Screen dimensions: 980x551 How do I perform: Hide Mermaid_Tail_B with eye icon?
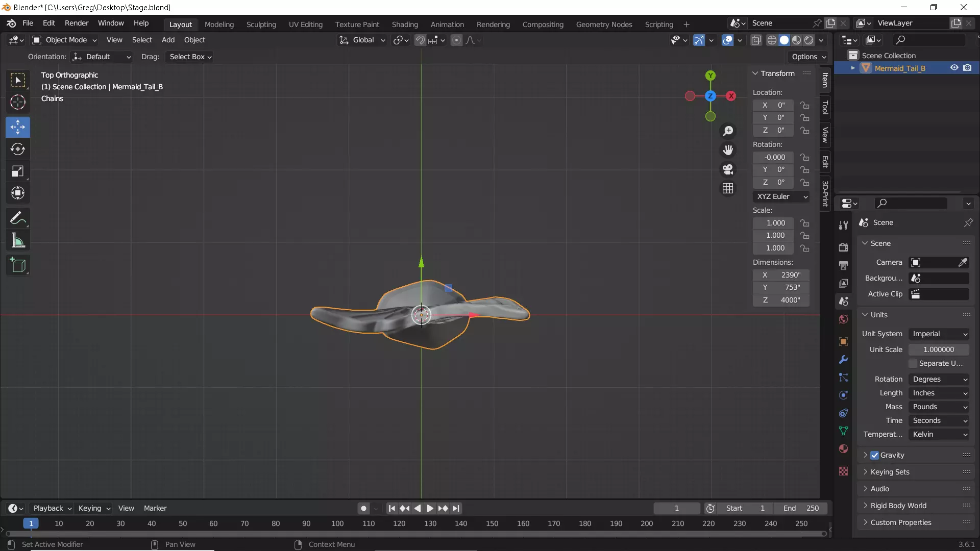tap(954, 68)
